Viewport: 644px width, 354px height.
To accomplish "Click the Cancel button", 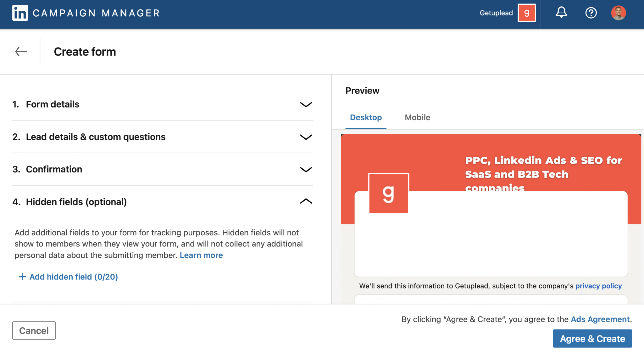I will [34, 330].
